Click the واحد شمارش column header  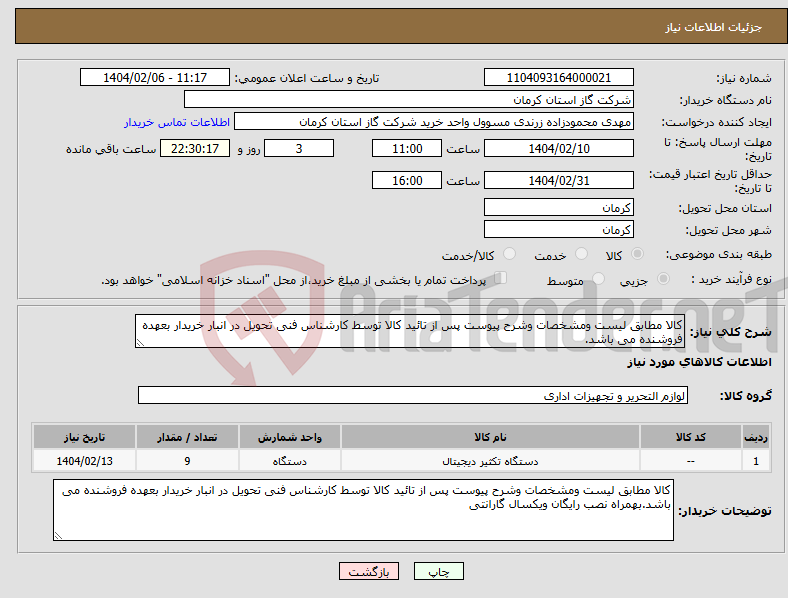pyautogui.click(x=289, y=437)
